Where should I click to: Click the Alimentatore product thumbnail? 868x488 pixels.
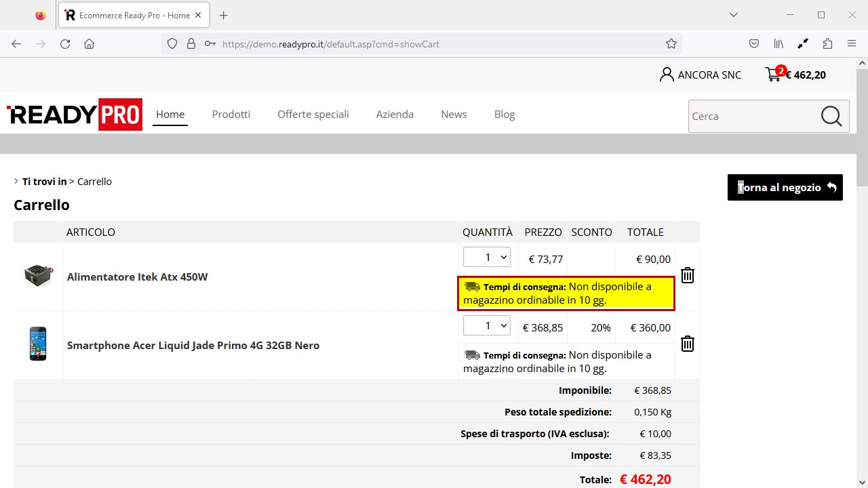click(x=38, y=275)
